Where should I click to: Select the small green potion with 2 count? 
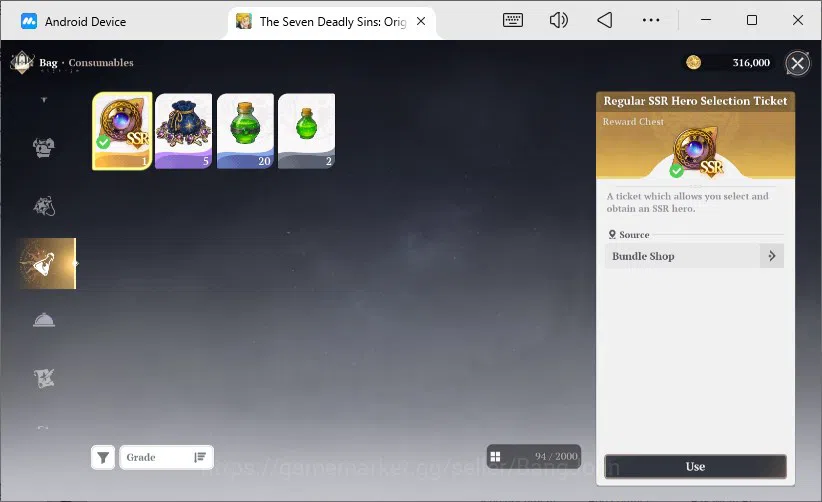click(x=307, y=131)
